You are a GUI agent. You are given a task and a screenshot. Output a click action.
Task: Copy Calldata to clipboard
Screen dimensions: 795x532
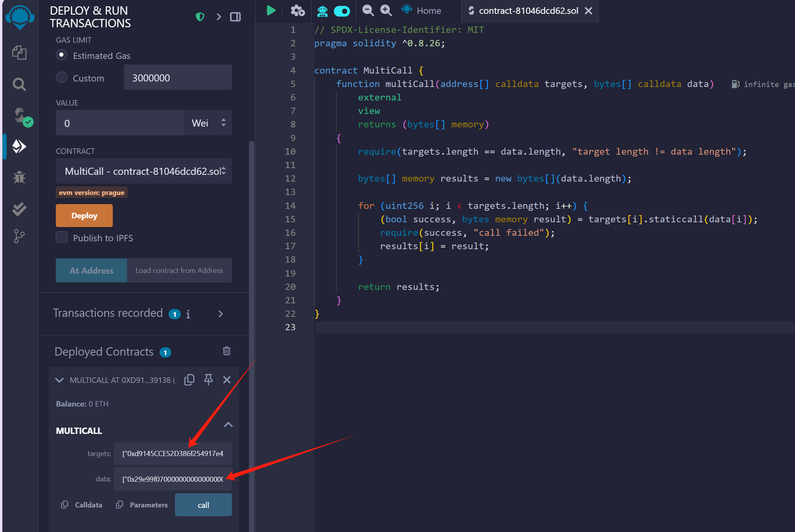82,505
